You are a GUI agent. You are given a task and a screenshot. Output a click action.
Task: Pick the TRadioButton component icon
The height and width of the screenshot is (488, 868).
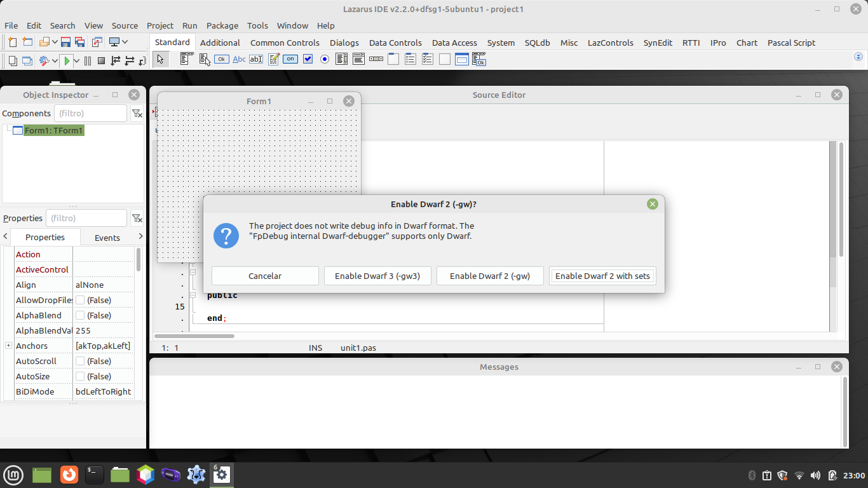[x=325, y=59]
